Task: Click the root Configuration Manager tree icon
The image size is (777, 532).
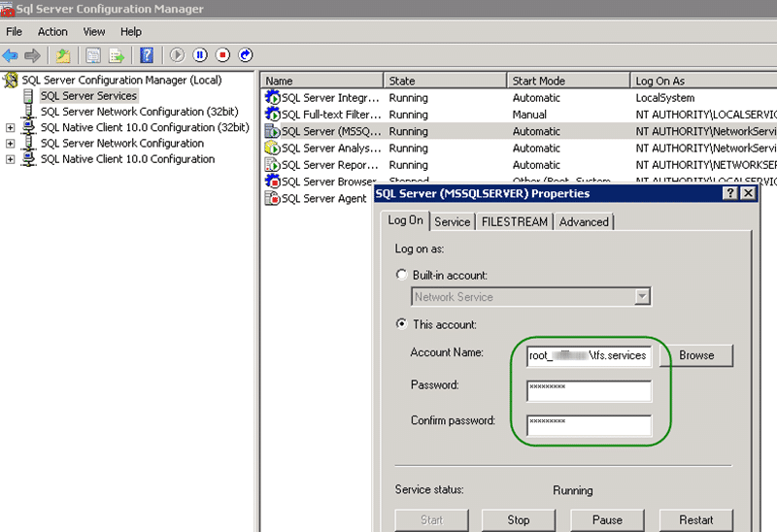Action: click(11, 80)
